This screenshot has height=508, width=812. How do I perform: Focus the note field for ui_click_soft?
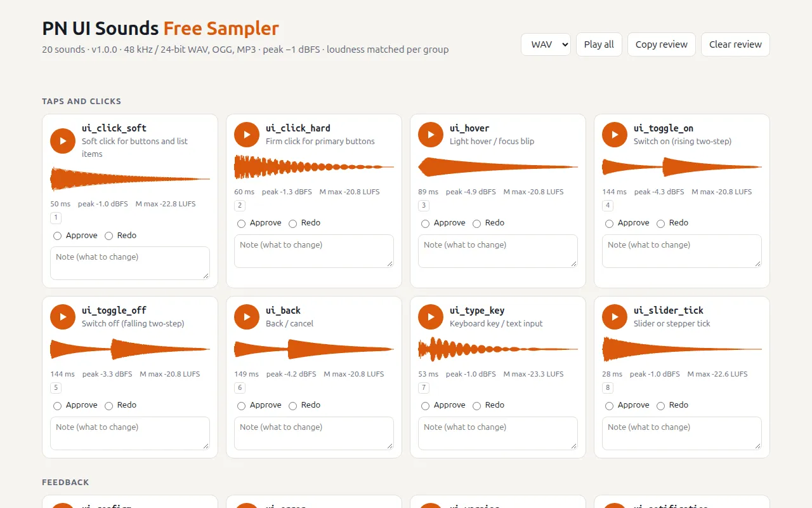pyautogui.click(x=130, y=263)
